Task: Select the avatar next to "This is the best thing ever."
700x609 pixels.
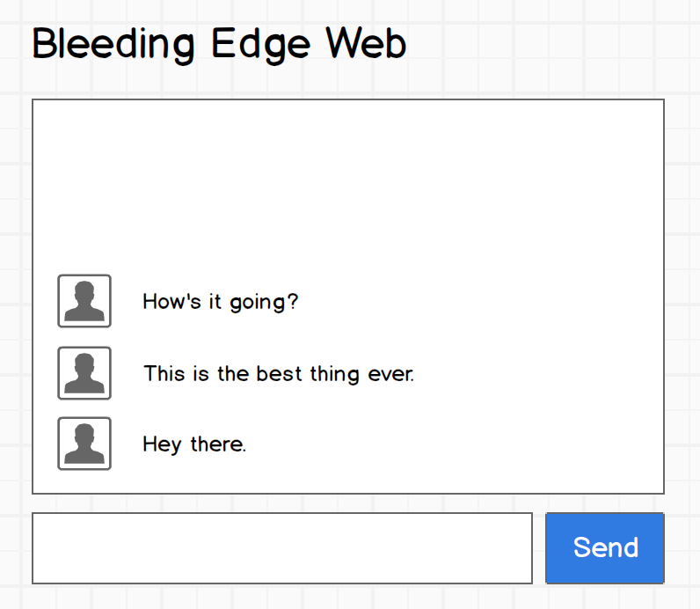Action: 84,373
